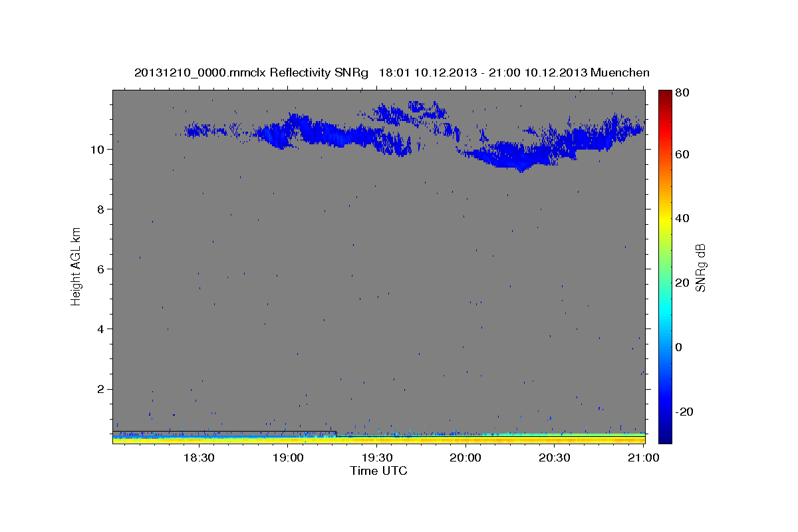Click the height tick label 6
The height and width of the screenshot is (532, 798).
100,269
